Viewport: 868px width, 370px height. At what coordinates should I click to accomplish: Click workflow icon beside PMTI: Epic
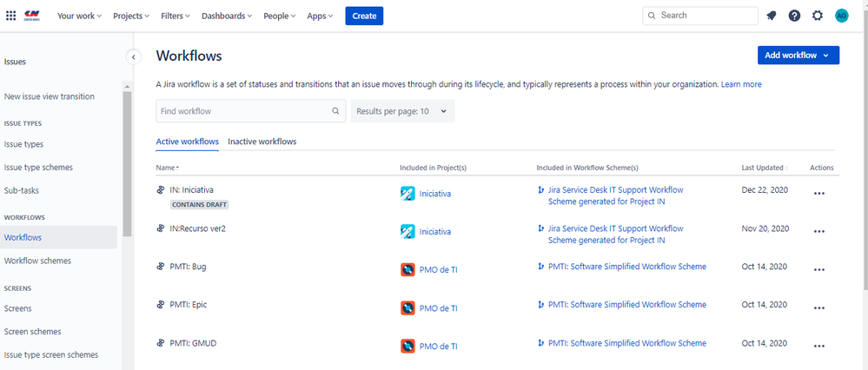pos(161,305)
